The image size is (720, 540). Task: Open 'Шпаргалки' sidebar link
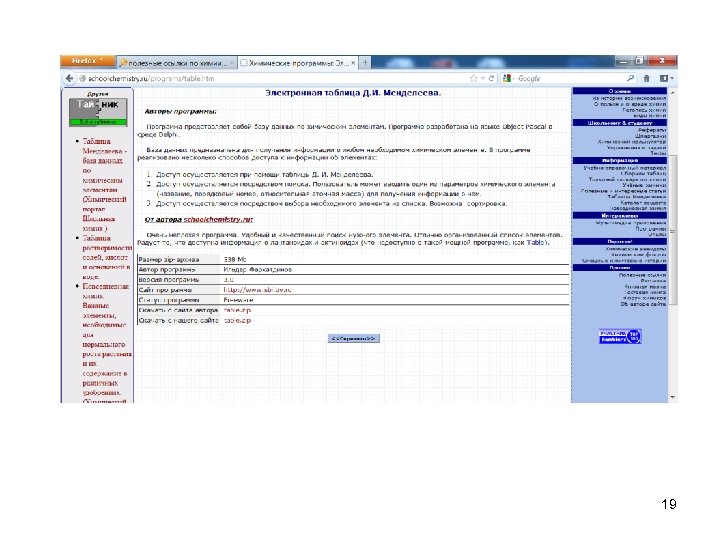[651, 136]
